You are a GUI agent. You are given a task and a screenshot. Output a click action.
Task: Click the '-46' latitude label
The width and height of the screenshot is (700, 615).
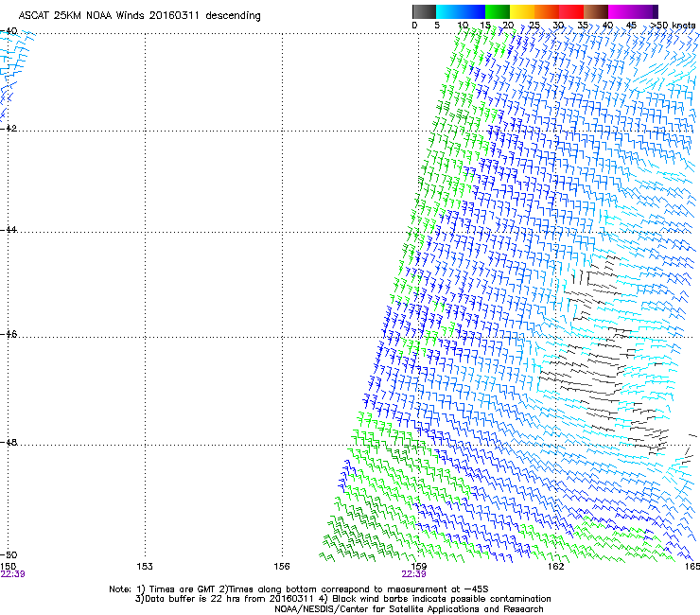click(x=9, y=334)
